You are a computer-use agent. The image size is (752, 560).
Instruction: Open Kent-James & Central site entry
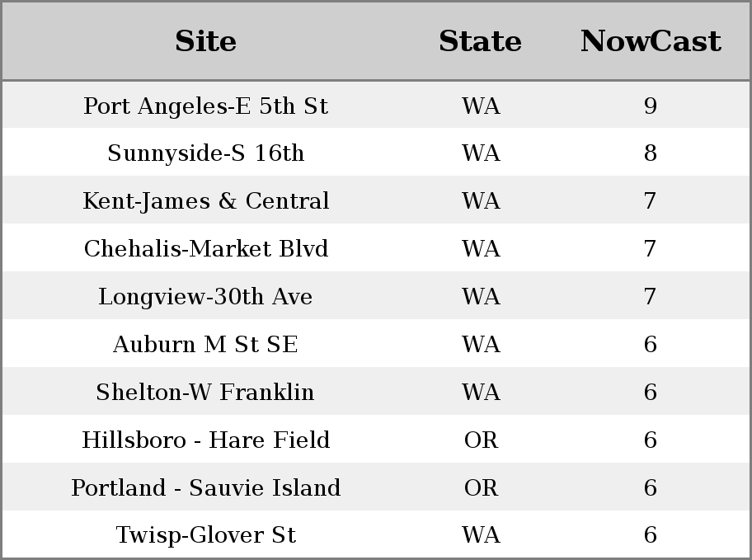205,201
